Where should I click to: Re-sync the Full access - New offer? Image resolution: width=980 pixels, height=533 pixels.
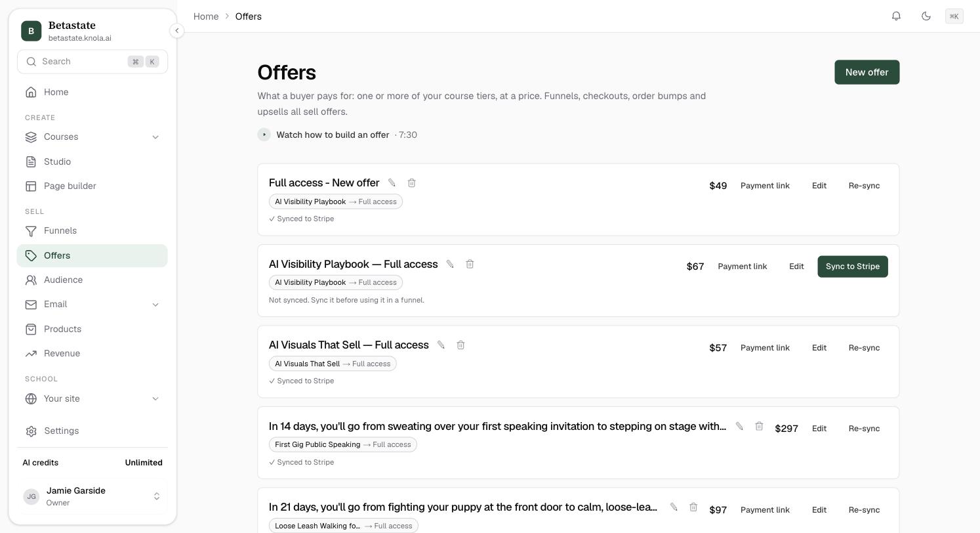coord(864,186)
